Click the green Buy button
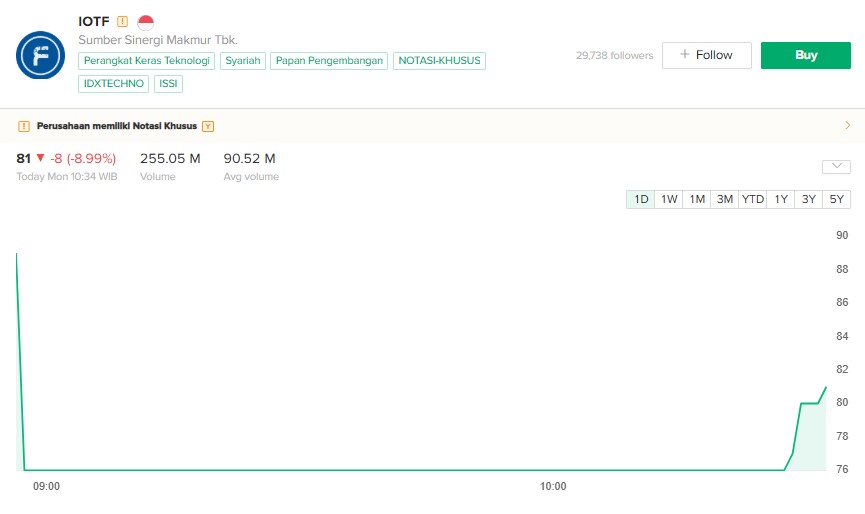Image resolution: width=865 pixels, height=514 pixels. tap(806, 55)
